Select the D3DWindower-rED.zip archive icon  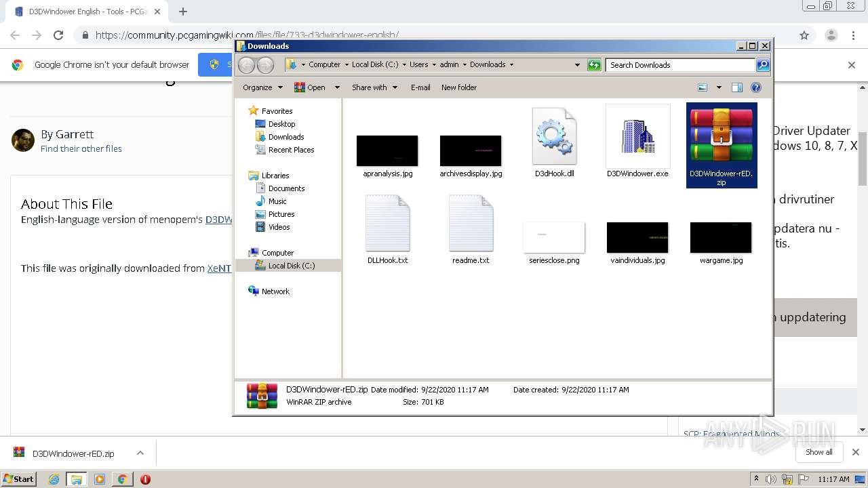tap(721, 136)
